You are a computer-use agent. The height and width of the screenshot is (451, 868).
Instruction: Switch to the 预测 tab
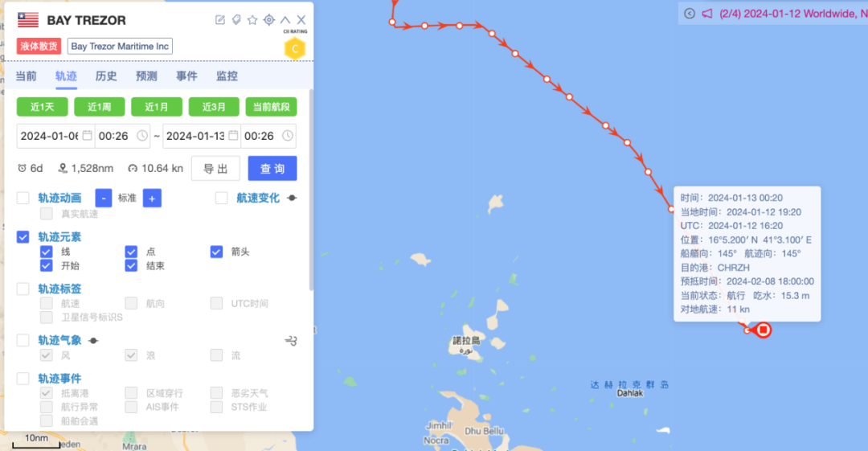(x=146, y=76)
